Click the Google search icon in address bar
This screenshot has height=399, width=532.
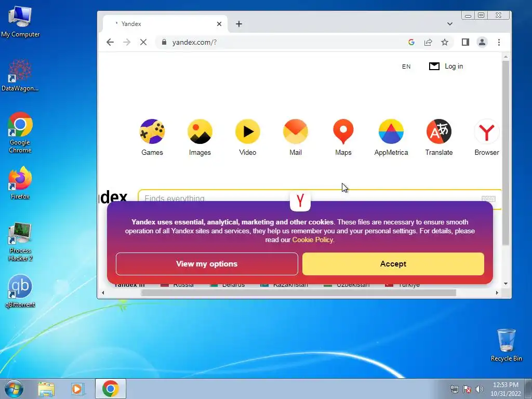[411, 42]
